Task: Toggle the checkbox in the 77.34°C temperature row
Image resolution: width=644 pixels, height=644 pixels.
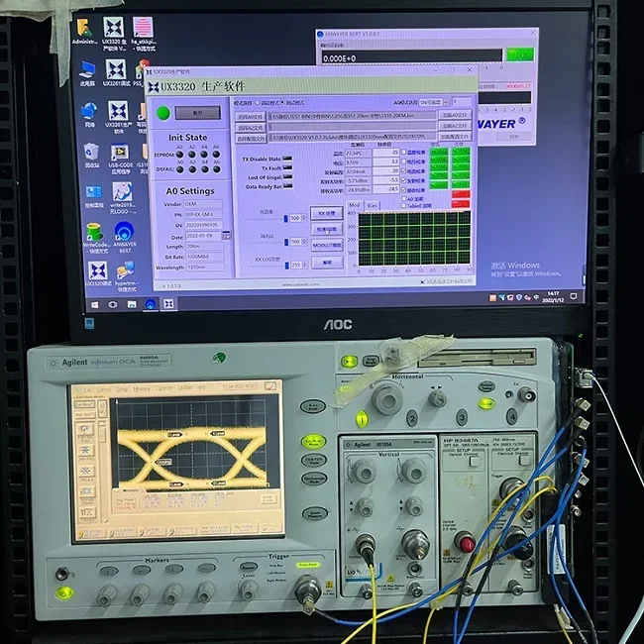Action: coord(404,152)
